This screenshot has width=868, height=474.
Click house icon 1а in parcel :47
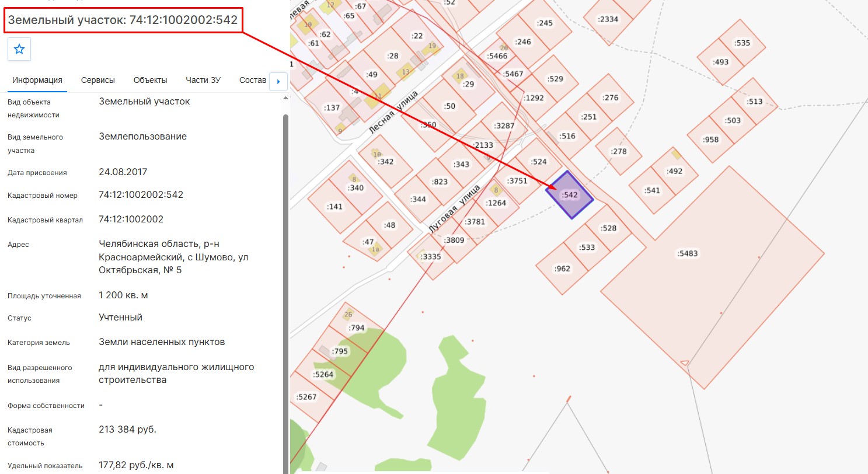pyautogui.click(x=377, y=249)
